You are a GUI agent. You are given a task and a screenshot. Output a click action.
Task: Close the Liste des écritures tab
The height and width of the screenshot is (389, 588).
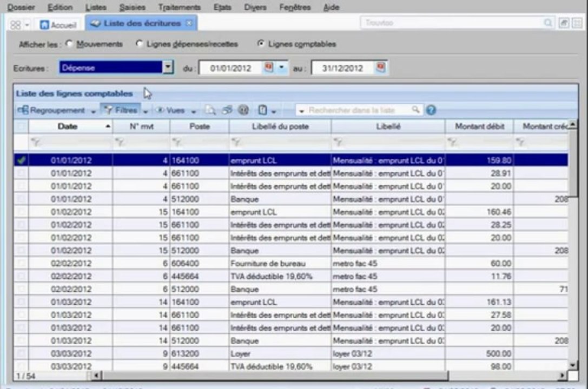tap(189, 23)
